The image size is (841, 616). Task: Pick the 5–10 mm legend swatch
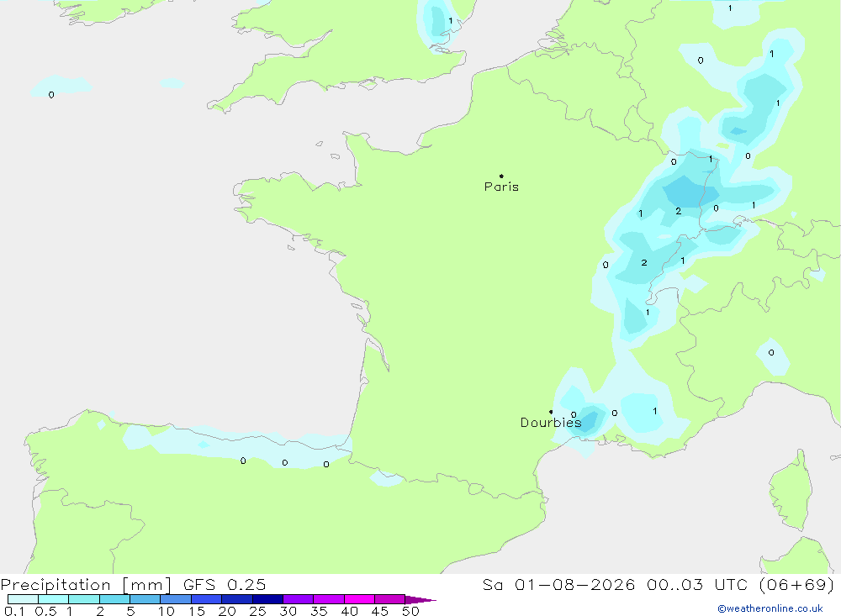click(145, 599)
